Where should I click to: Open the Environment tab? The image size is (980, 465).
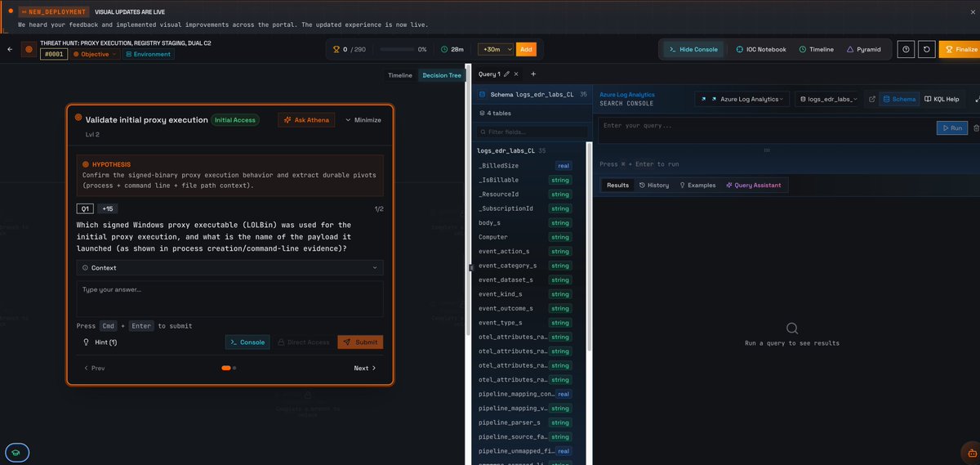coord(149,54)
